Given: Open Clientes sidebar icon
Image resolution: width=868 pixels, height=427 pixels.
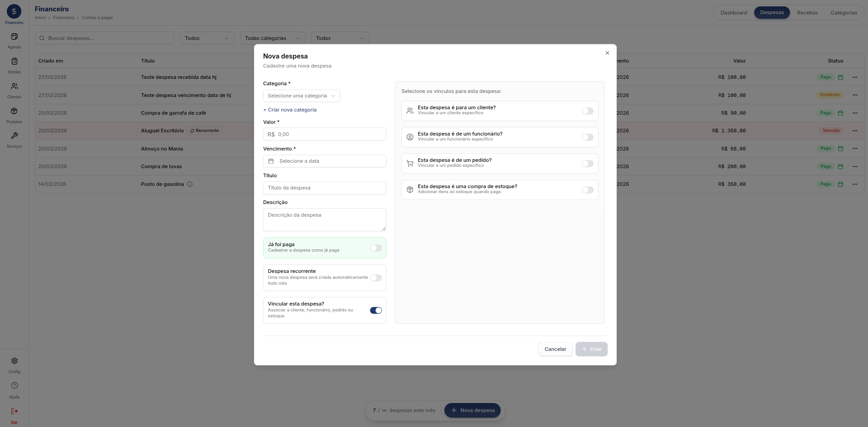Looking at the screenshot, I should (x=14, y=86).
